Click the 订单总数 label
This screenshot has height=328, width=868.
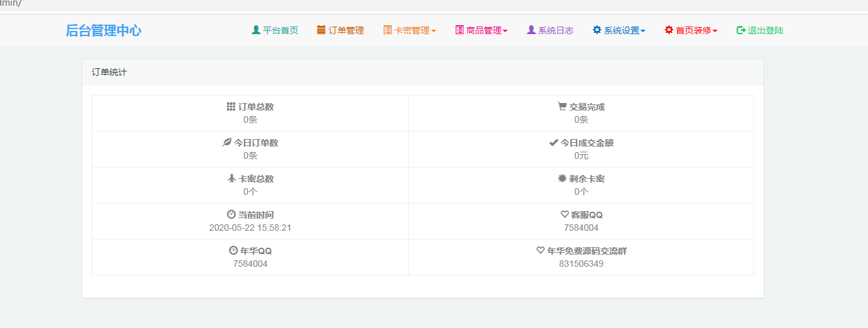point(256,107)
